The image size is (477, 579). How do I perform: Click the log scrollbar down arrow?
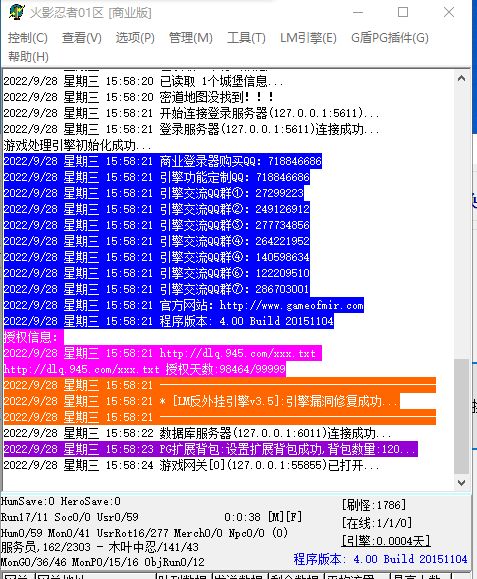tap(461, 483)
